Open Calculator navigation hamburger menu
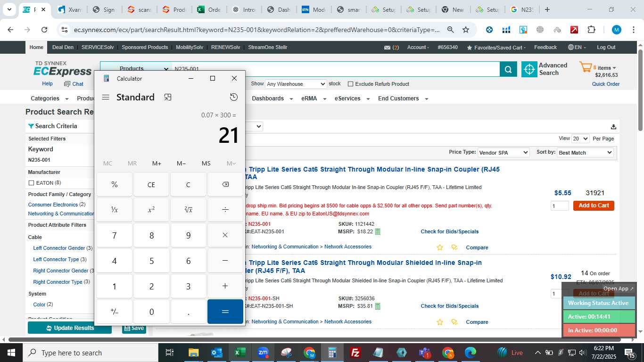Viewport: 644px width, 362px height. coord(106,97)
